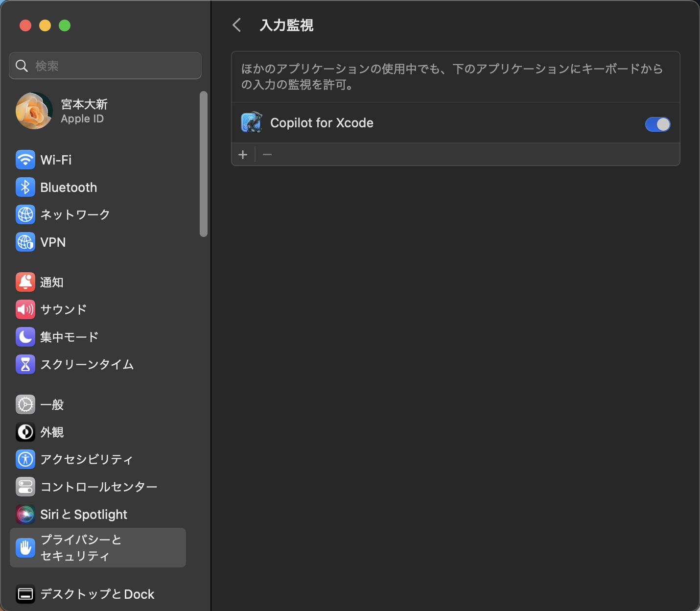700x611 pixels.
Task: Select the 集中モード (Focus) icon
Action: click(25, 337)
